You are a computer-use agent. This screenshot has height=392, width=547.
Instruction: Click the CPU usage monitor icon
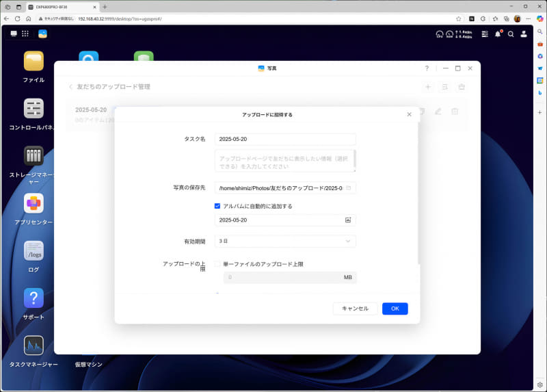(440, 34)
